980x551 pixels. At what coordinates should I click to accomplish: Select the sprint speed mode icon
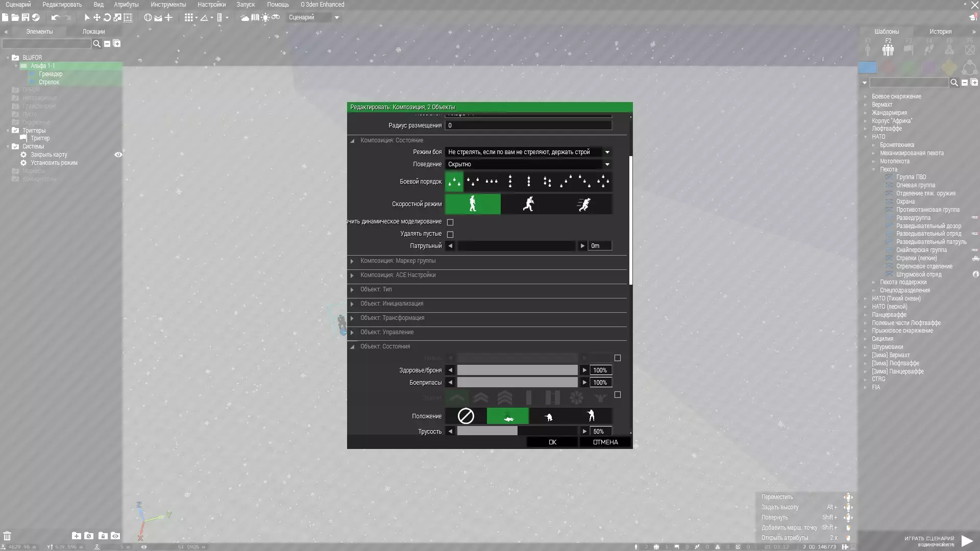click(584, 204)
